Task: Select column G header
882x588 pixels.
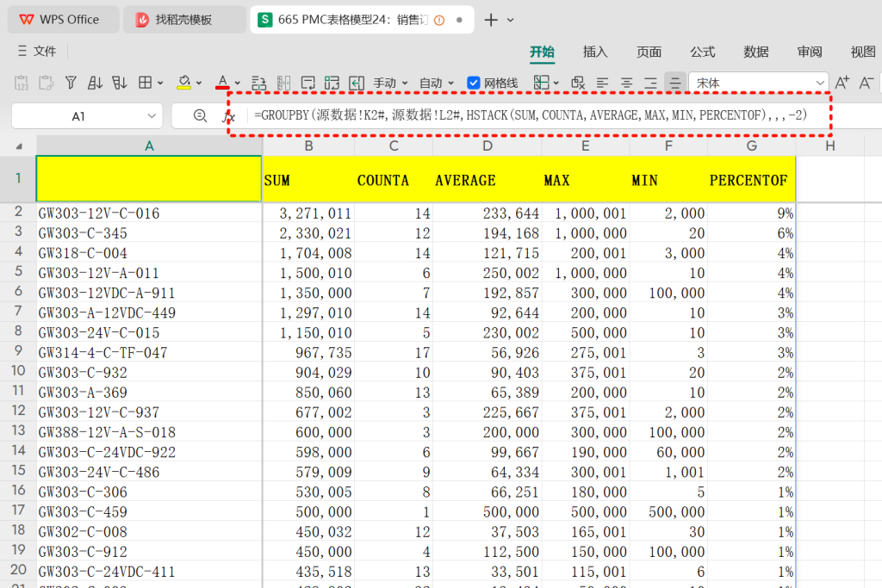Action: point(751,146)
